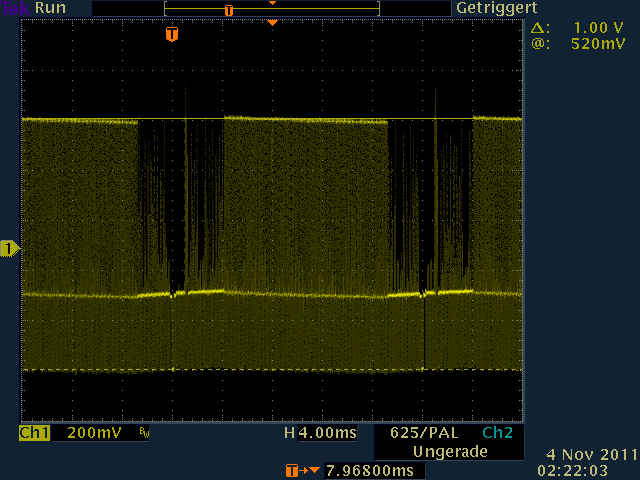Click the 7.96800ms trigger delay field
The height and width of the screenshot is (480, 640).
(369, 470)
